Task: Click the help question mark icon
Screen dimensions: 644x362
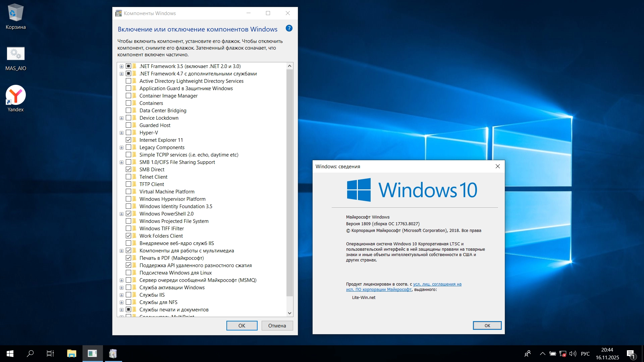Action: [x=289, y=28]
